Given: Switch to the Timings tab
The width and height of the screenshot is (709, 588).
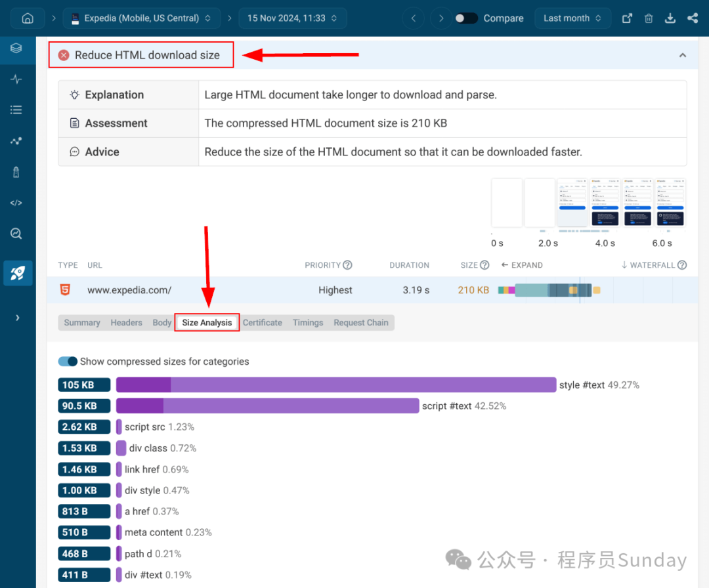Looking at the screenshot, I should point(308,323).
